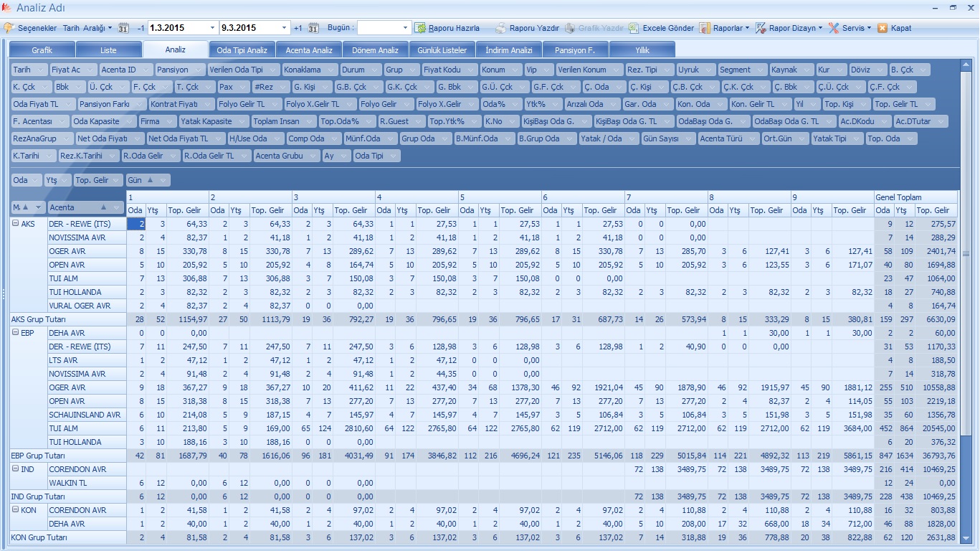Select the SCHAUINSLAND AVR row

coord(86,415)
